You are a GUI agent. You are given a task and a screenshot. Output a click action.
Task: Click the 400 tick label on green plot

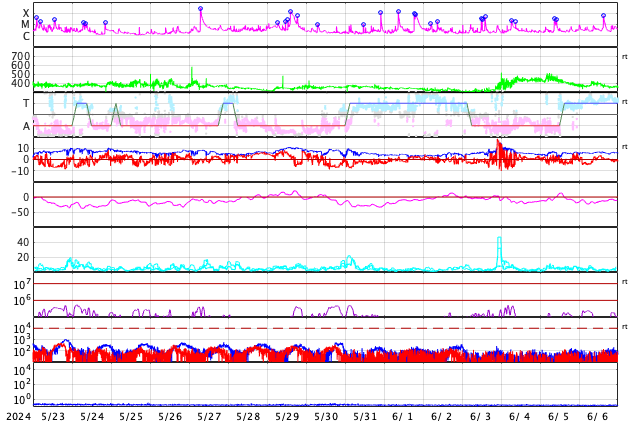(x=21, y=83)
